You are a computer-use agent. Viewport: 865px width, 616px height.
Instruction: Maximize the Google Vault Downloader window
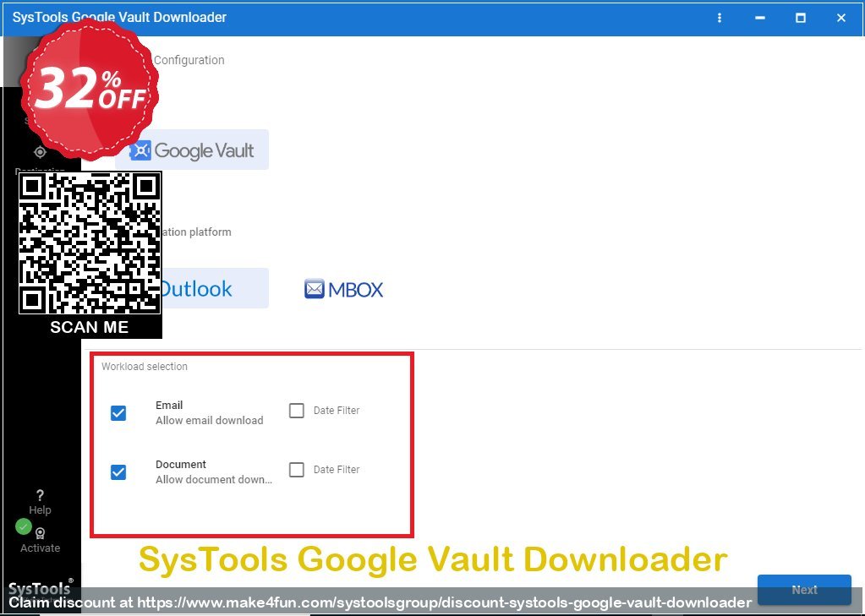click(801, 18)
